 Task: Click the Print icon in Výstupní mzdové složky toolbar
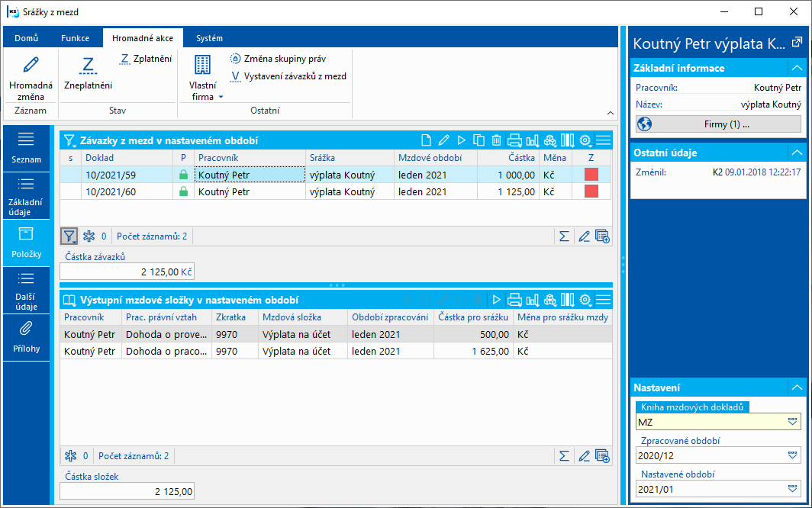[x=514, y=300]
